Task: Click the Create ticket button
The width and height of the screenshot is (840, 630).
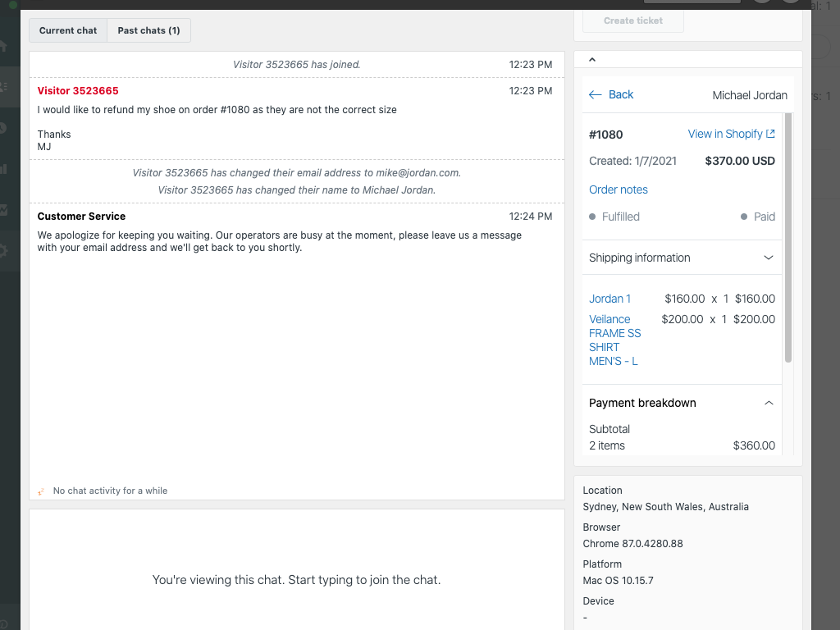Action: coord(632,21)
